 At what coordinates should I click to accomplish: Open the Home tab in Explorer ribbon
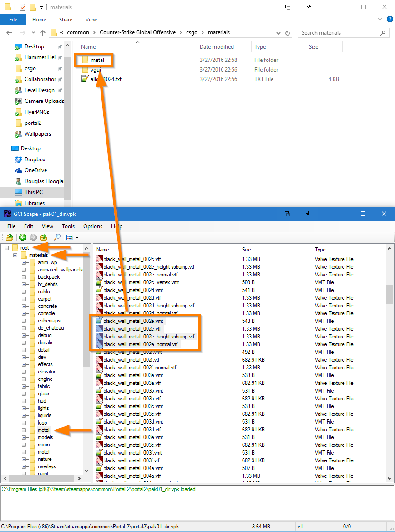click(x=39, y=20)
